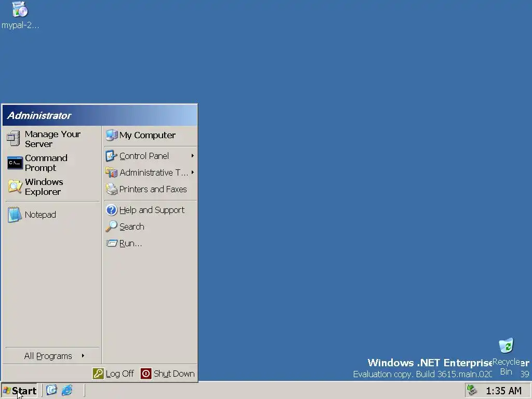Click the Search text label

tap(131, 227)
